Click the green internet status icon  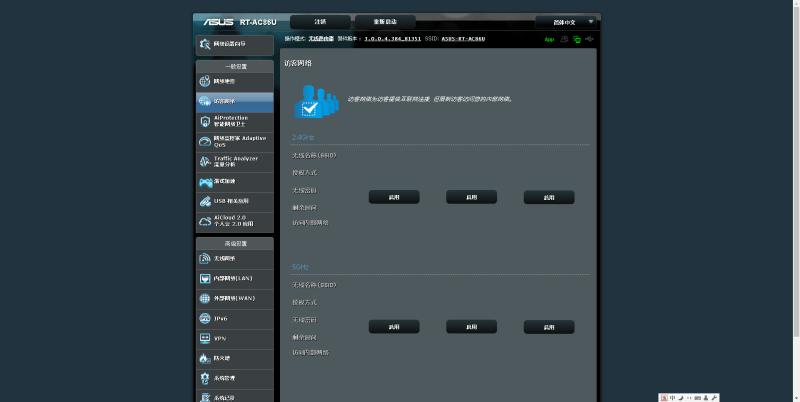pyautogui.click(x=577, y=39)
